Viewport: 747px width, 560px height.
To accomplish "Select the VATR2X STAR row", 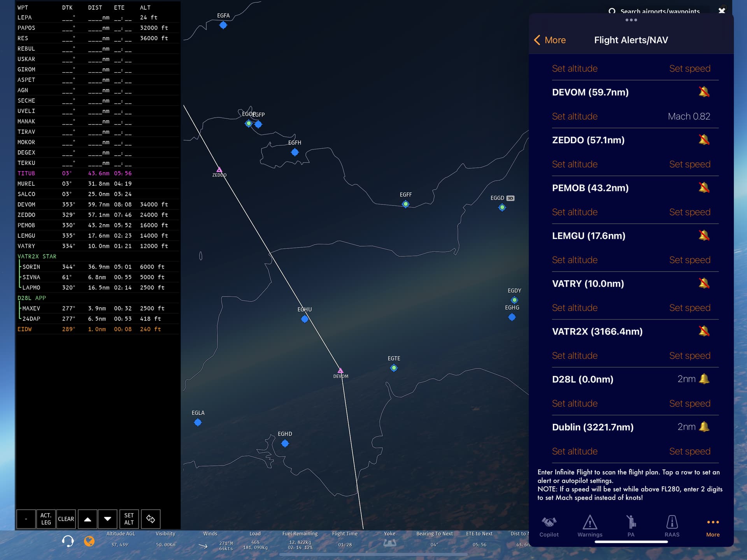I will click(x=37, y=256).
